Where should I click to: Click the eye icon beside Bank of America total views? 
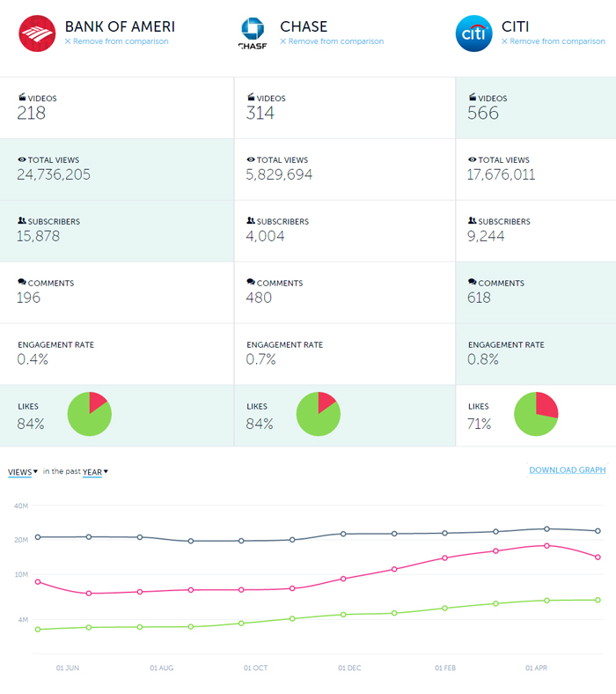pos(22,159)
